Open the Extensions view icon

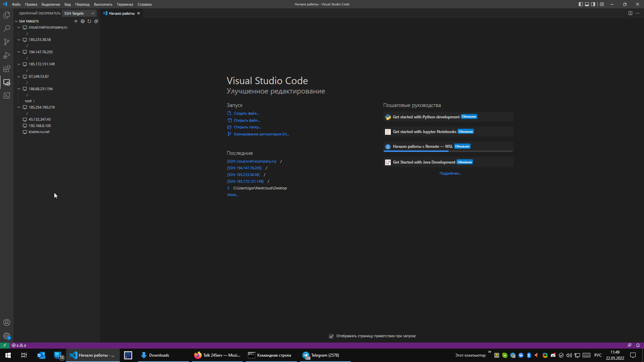(7, 69)
